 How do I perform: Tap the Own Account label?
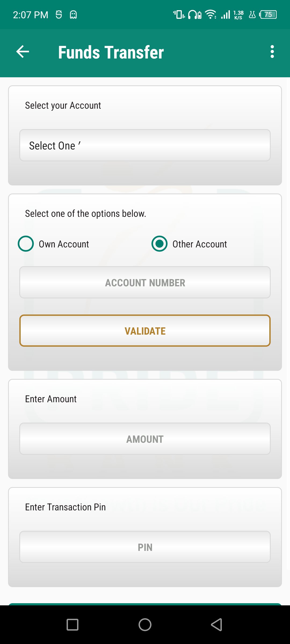(64, 244)
